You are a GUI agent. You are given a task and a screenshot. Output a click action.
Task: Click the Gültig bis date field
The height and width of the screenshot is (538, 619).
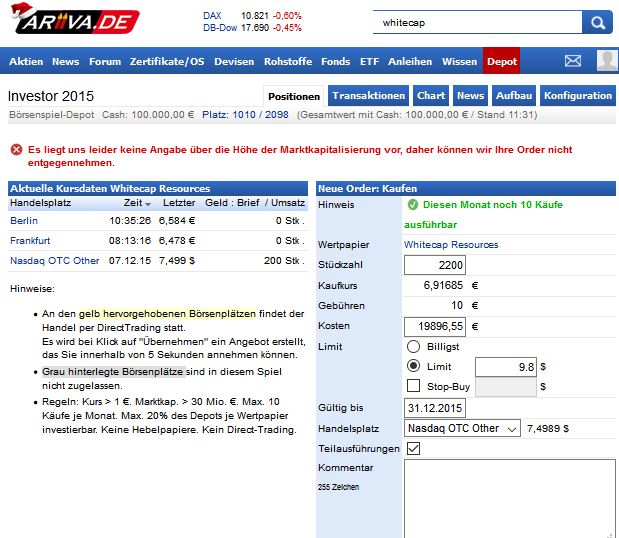pyautogui.click(x=435, y=408)
